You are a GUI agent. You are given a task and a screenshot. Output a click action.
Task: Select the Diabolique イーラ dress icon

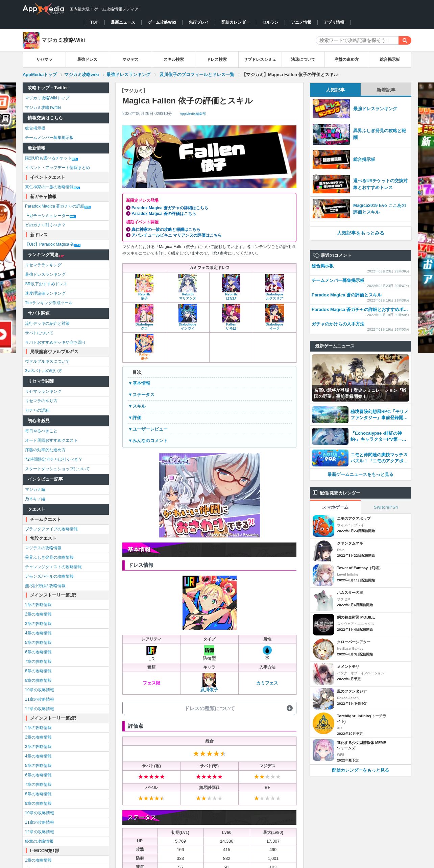274,313
